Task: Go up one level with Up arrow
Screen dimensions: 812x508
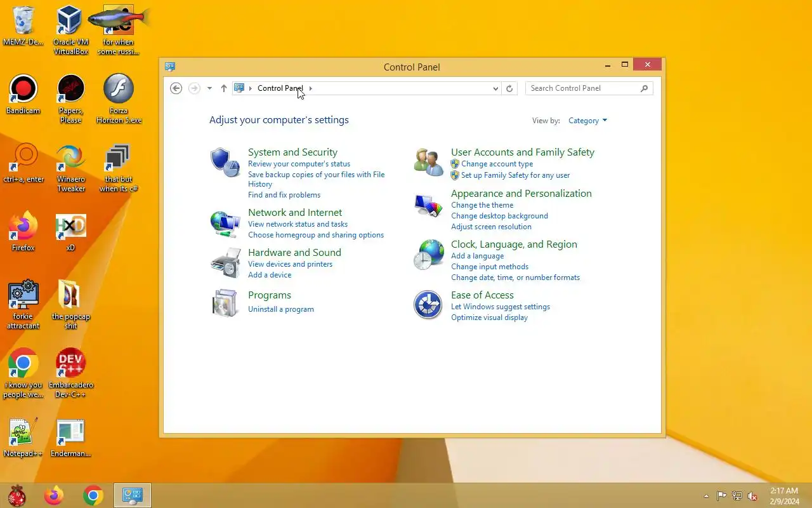Action: tap(223, 88)
